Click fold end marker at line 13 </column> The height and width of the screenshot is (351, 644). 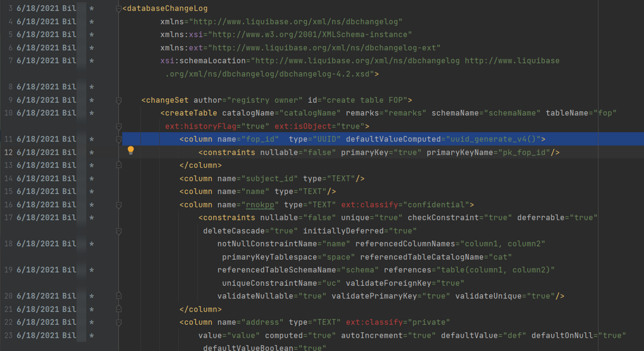click(x=119, y=166)
